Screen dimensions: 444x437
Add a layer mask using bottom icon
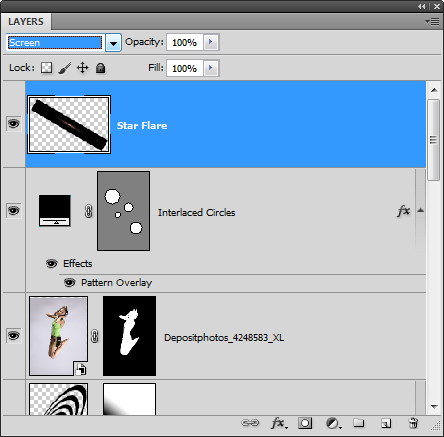coord(305,423)
